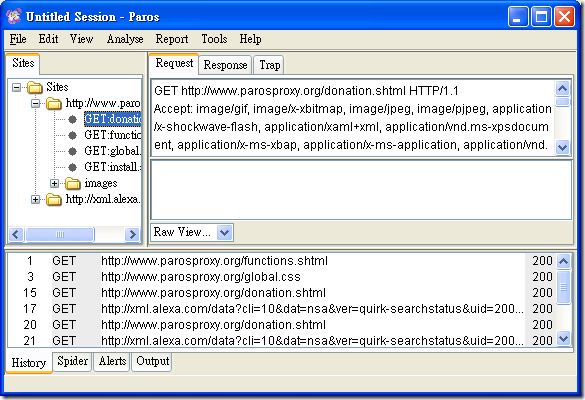Screen dimensions: 585x400
Task: Select history row 1 functions.shtml
Action: [x=281, y=261]
